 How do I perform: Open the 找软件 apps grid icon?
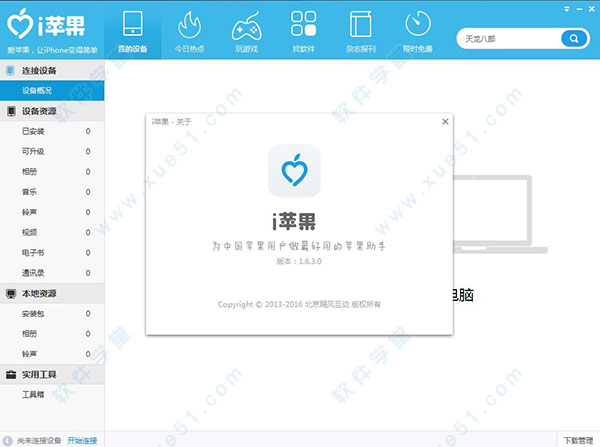coord(303,24)
